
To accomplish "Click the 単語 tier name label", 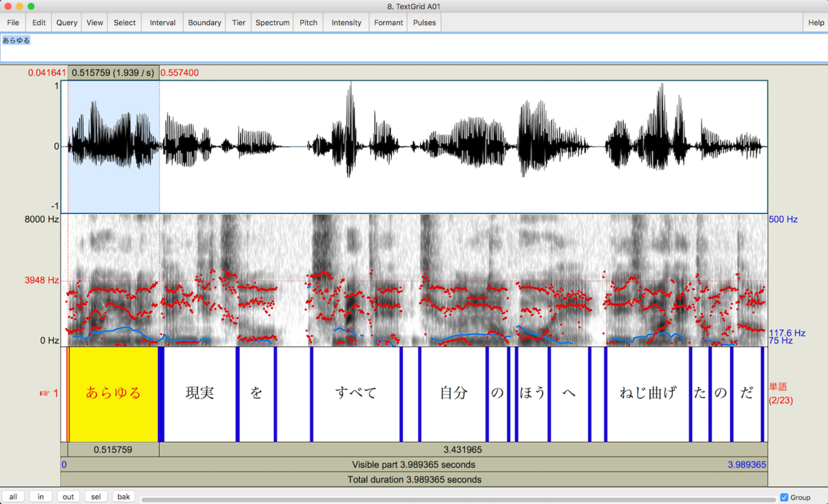I will click(778, 387).
